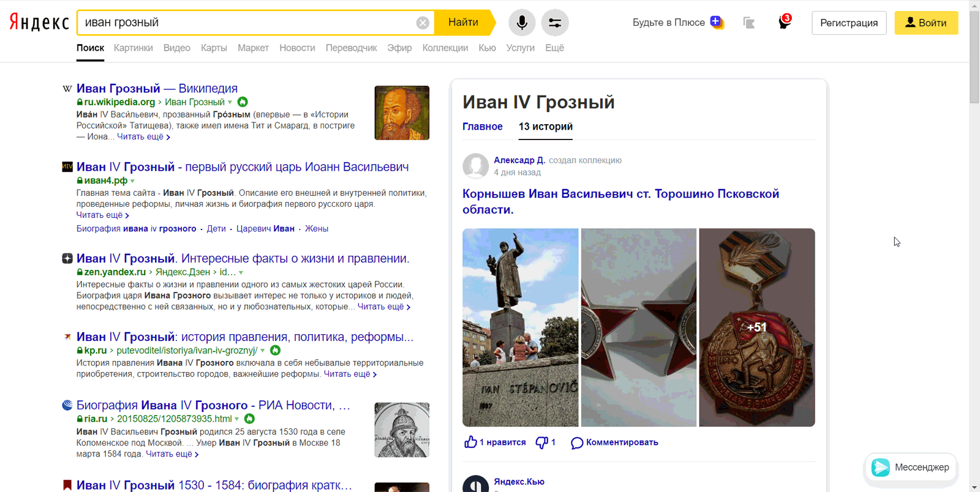The width and height of the screenshot is (980, 492).
Task: Switch to the Картинки tab
Action: pos(134,48)
